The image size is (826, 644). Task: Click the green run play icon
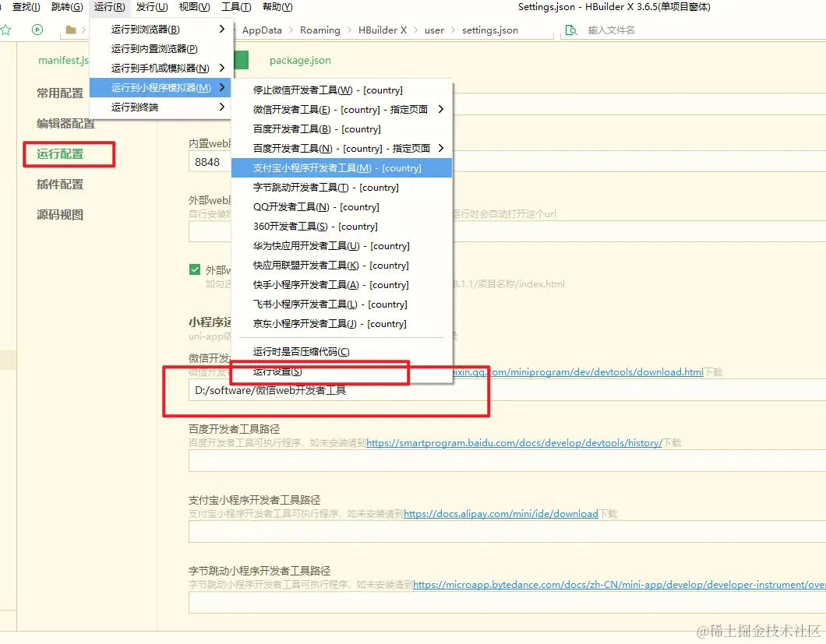pyautogui.click(x=37, y=30)
